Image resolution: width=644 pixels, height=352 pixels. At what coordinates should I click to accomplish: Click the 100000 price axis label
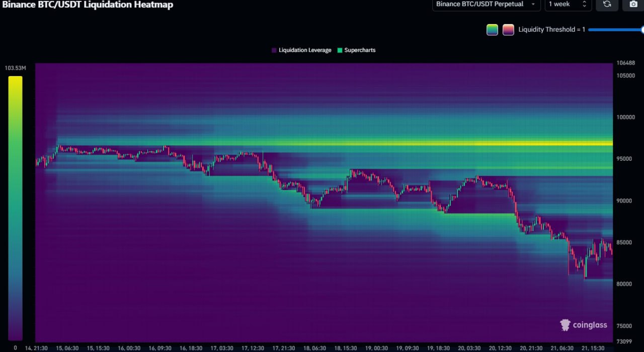625,117
